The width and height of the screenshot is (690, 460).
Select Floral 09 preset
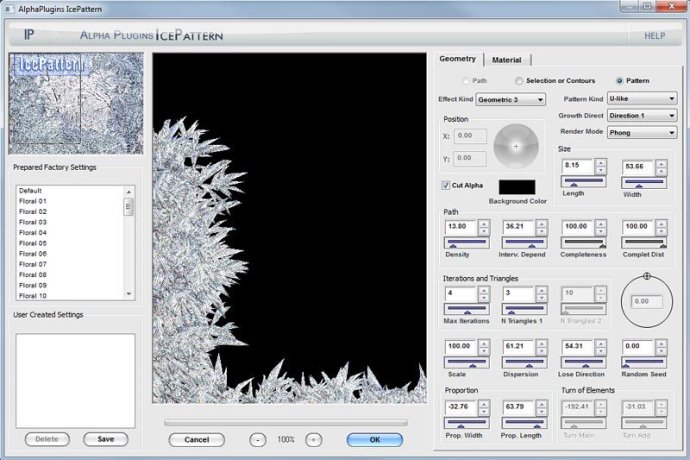pos(70,285)
